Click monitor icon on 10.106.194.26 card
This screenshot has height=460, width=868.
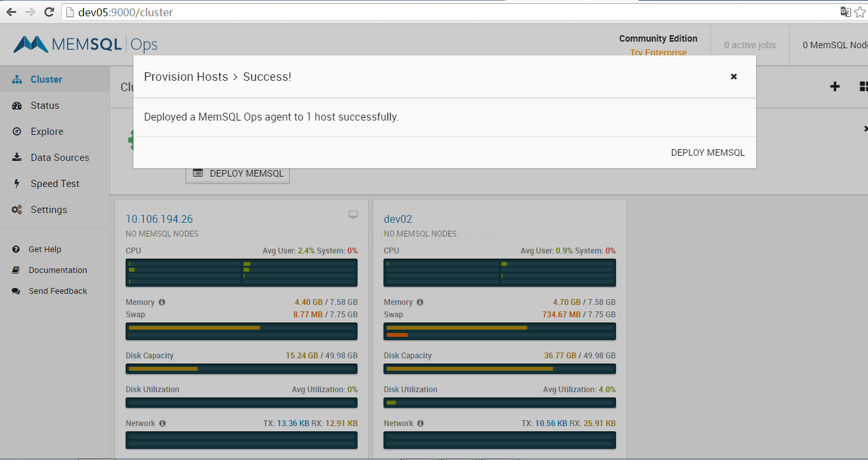coord(353,215)
